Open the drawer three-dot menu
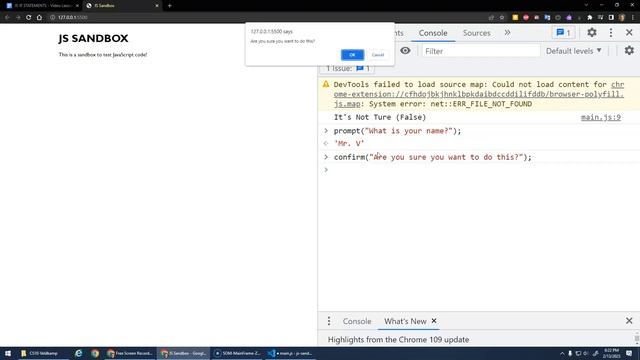The image size is (640, 360). point(329,321)
